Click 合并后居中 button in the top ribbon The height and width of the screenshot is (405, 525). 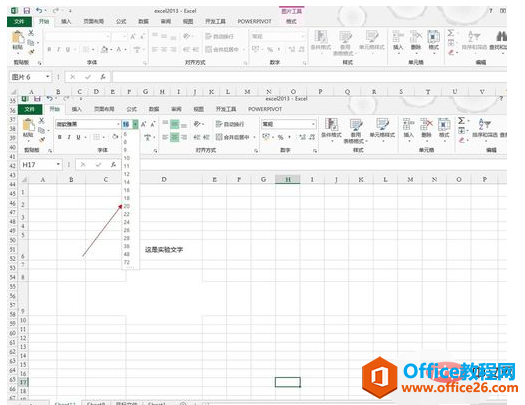[x=222, y=50]
